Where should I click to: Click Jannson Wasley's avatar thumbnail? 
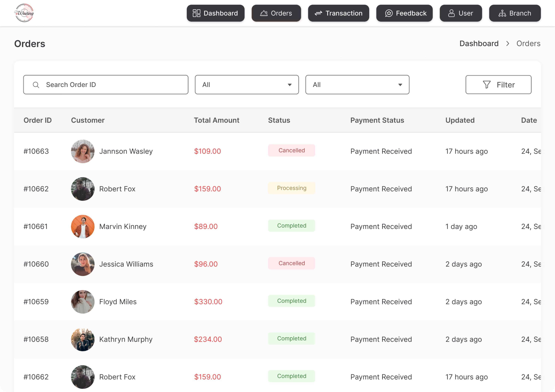(83, 151)
